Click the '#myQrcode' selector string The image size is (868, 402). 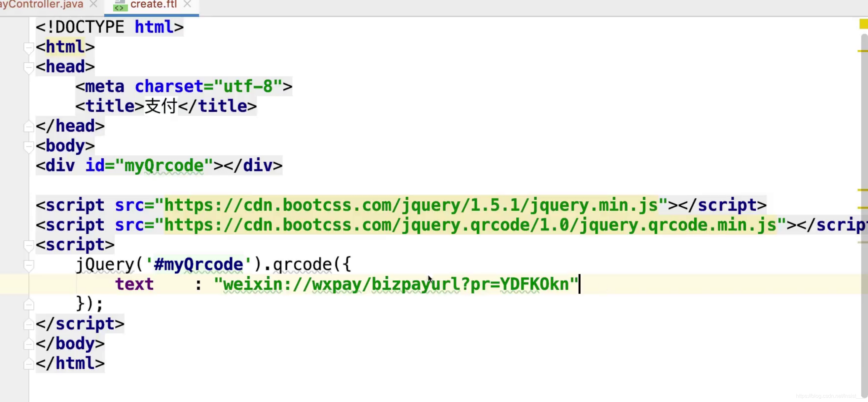click(x=199, y=264)
